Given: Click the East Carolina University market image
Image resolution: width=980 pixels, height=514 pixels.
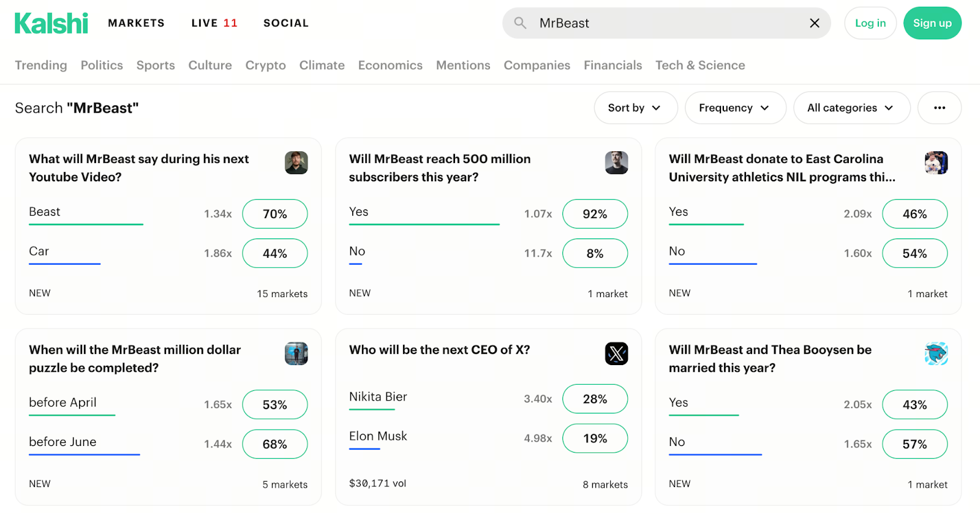Looking at the screenshot, I should pyautogui.click(x=936, y=163).
